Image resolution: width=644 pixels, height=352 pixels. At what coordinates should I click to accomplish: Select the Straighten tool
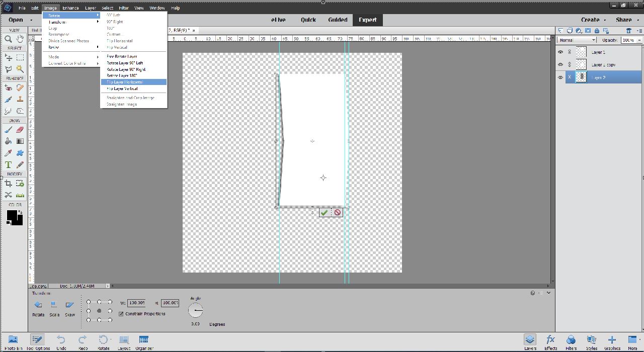pos(20,195)
